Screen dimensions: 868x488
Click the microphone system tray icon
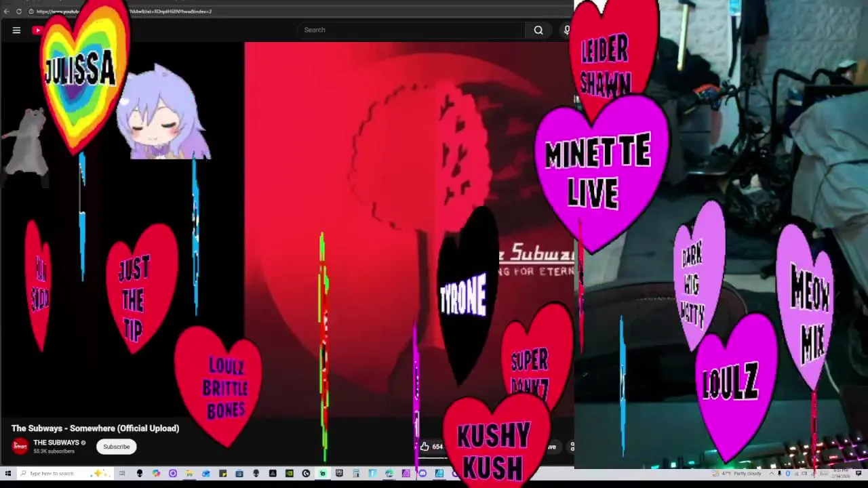point(779,473)
